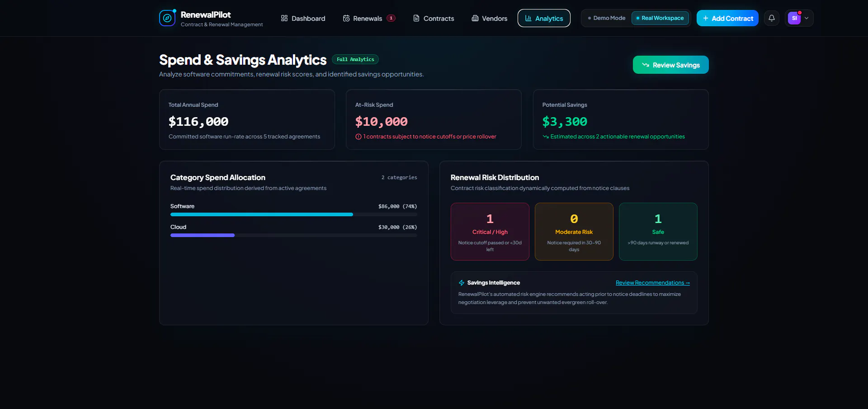Click the "$86,000 (74%)" Software amount
This screenshot has width=868, height=409.
[398, 206]
